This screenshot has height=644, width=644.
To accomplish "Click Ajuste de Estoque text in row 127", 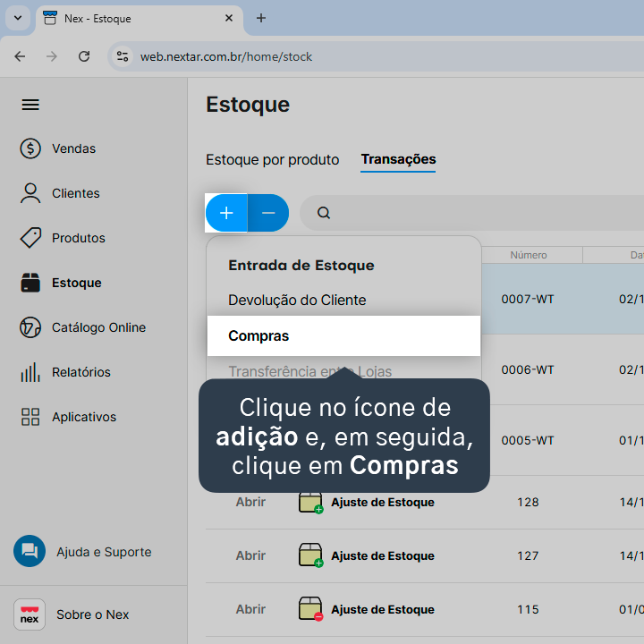I will (383, 556).
